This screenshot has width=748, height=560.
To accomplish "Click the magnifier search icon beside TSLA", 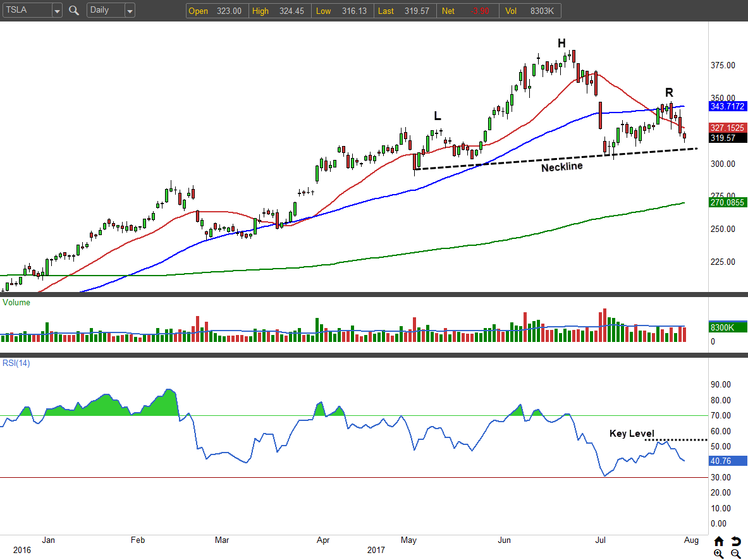I will [74, 11].
